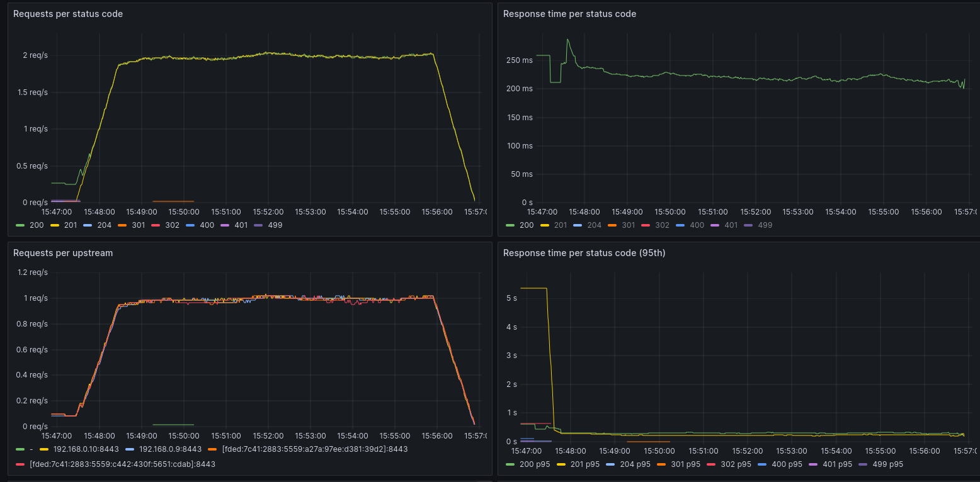The height and width of the screenshot is (482, 980).
Task: Toggle 301 series in Requests per status code legend
Action: pos(139,225)
